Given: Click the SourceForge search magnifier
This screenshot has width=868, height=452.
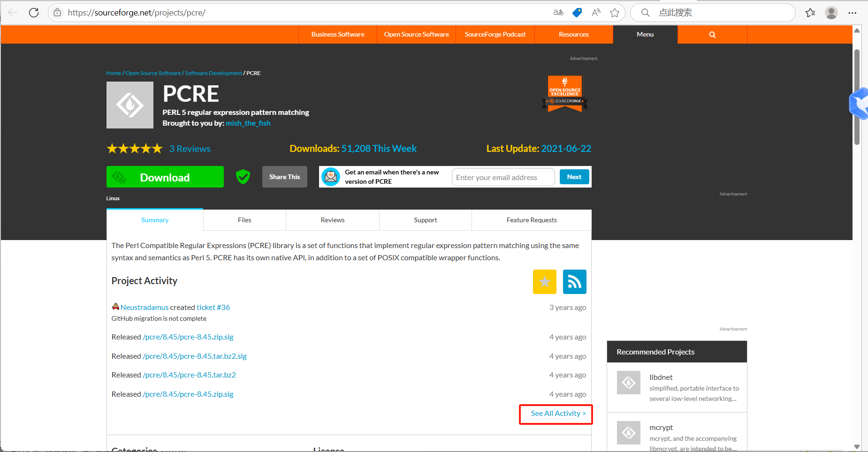Looking at the screenshot, I should pos(712,34).
